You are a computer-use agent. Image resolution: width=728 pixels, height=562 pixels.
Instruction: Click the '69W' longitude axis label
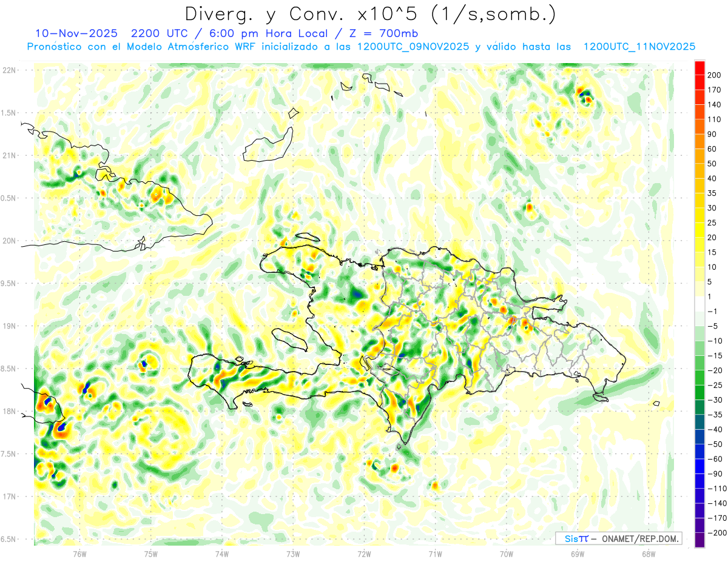click(578, 554)
